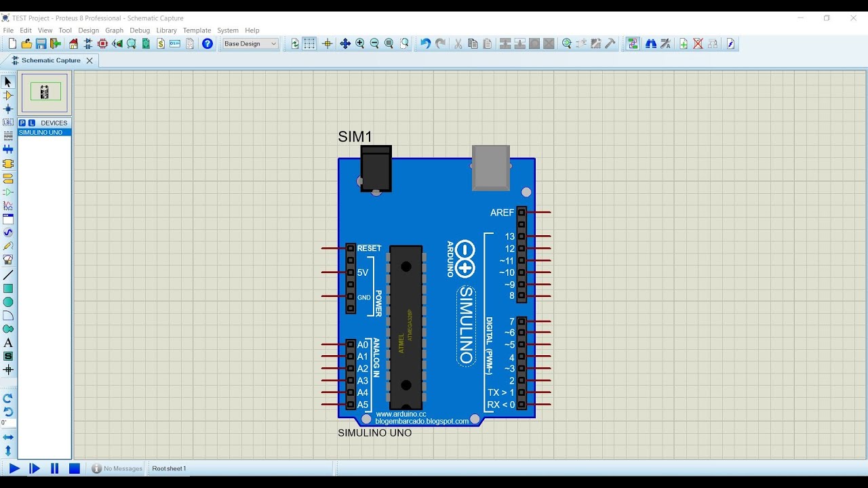Click the Redraw Display icon
Image resolution: width=868 pixels, height=488 pixels.
click(x=295, y=43)
